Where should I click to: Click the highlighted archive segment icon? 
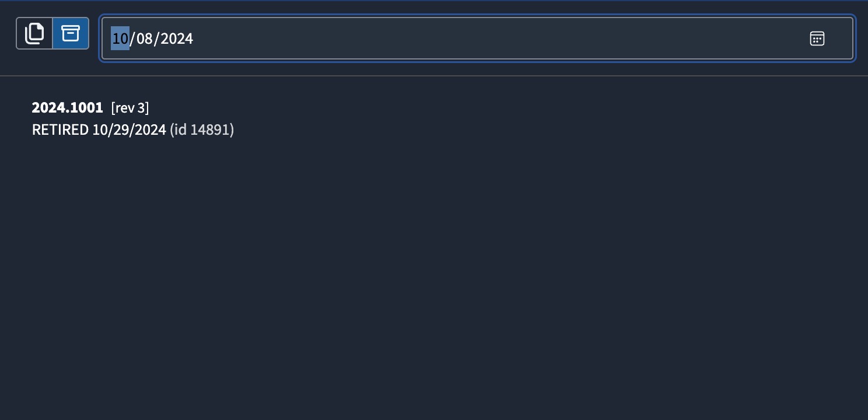pos(71,33)
